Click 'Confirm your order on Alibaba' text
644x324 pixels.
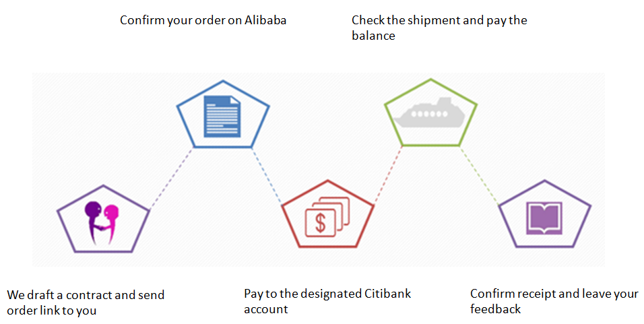click(x=203, y=20)
